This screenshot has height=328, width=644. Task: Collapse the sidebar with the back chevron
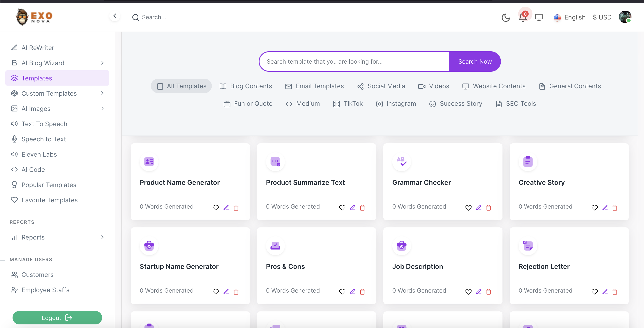115,16
